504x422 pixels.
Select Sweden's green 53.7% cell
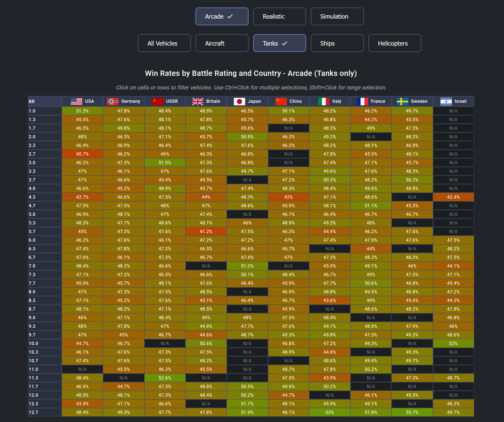(x=412, y=412)
